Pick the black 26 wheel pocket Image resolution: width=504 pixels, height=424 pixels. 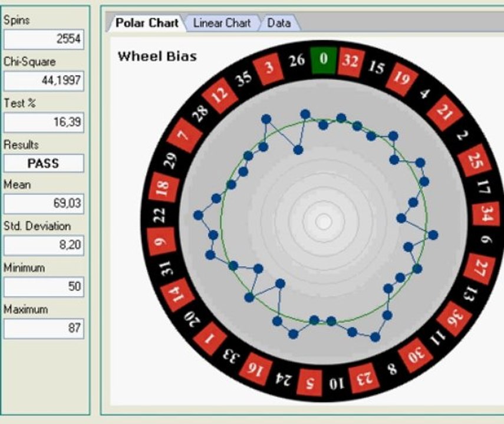coord(297,61)
